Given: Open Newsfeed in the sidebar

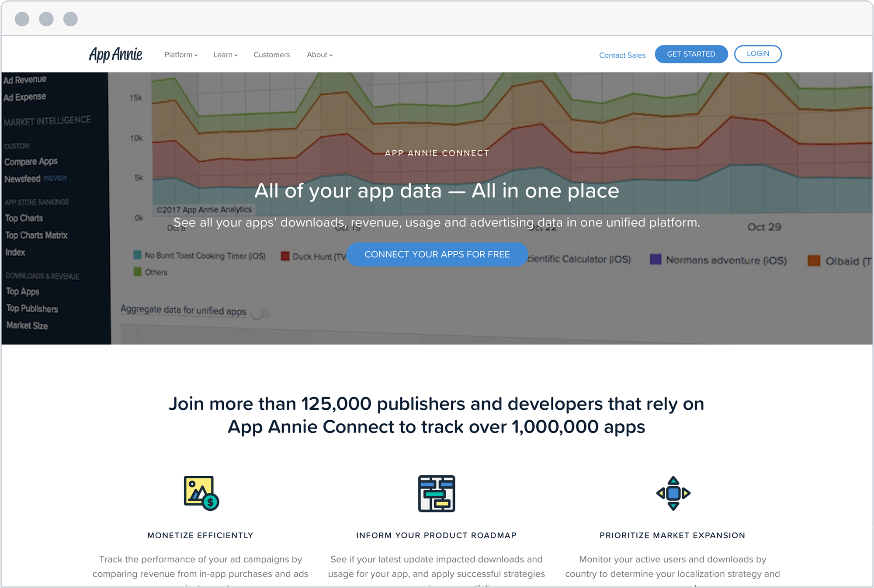Looking at the screenshot, I should (22, 179).
